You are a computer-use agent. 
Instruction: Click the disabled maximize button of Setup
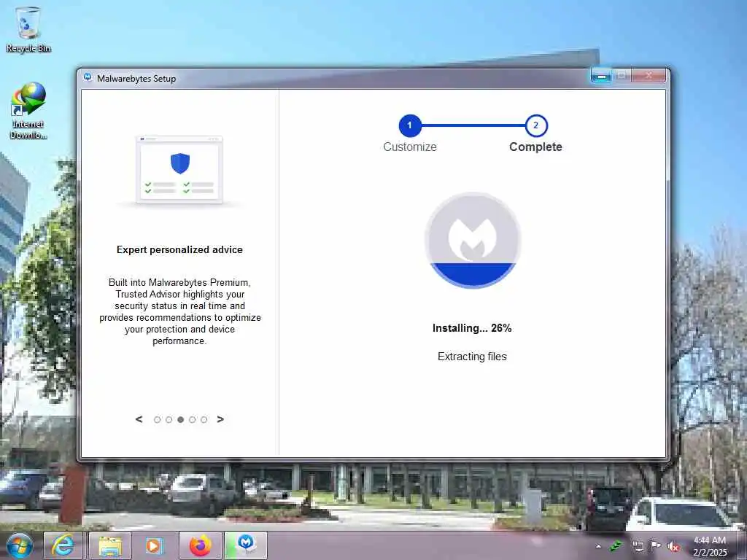point(622,75)
